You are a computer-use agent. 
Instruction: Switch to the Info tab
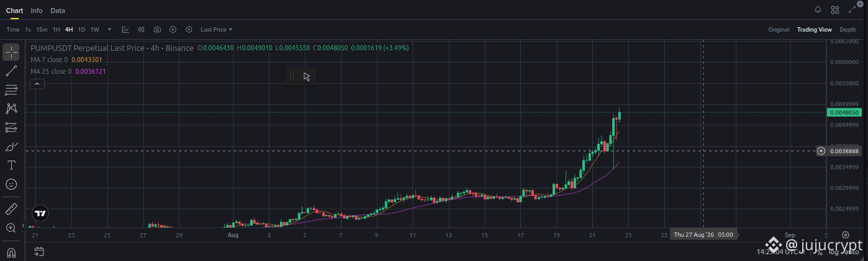(x=37, y=11)
